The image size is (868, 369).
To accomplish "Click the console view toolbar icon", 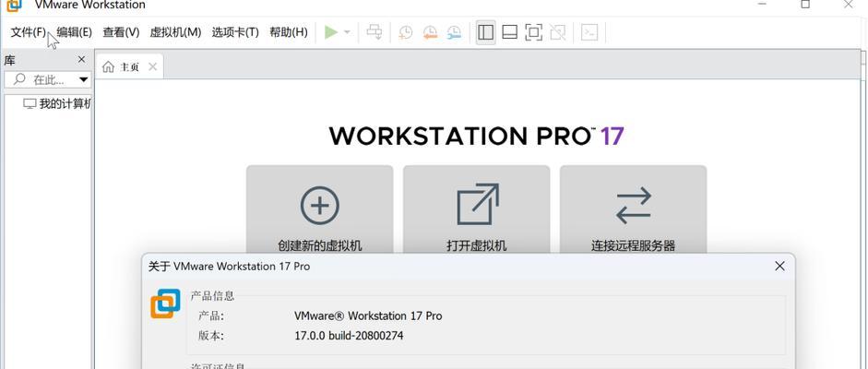I will (589, 32).
